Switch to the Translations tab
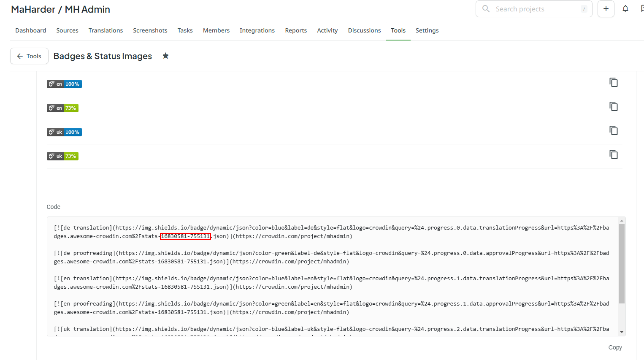The width and height of the screenshot is (644, 360). (106, 30)
